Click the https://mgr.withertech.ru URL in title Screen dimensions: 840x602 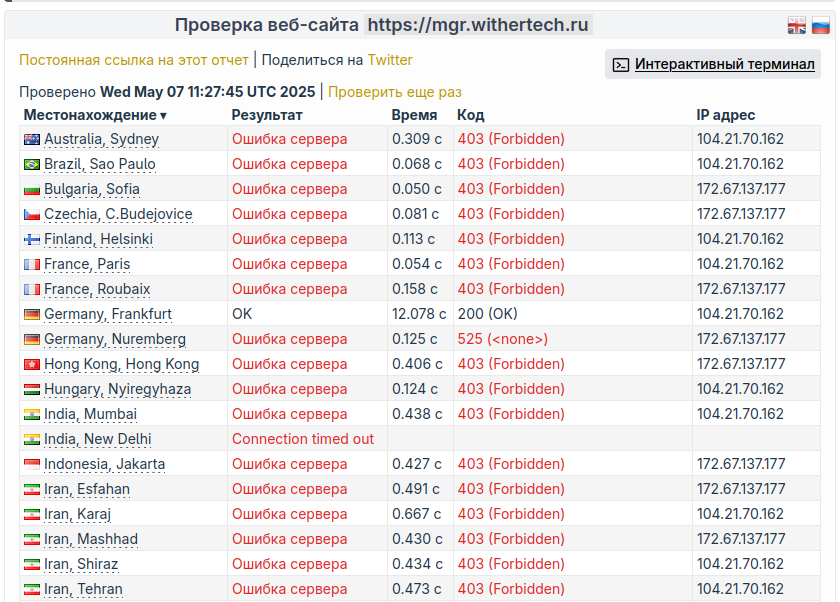point(478,25)
